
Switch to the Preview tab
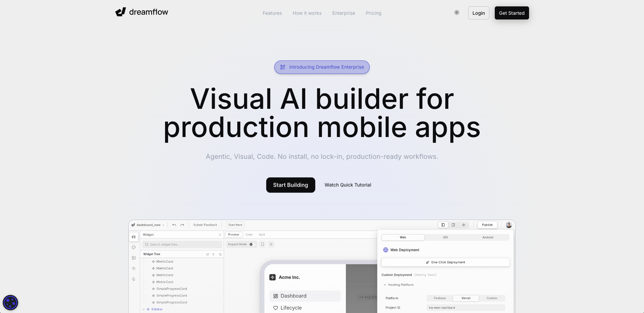tap(234, 235)
